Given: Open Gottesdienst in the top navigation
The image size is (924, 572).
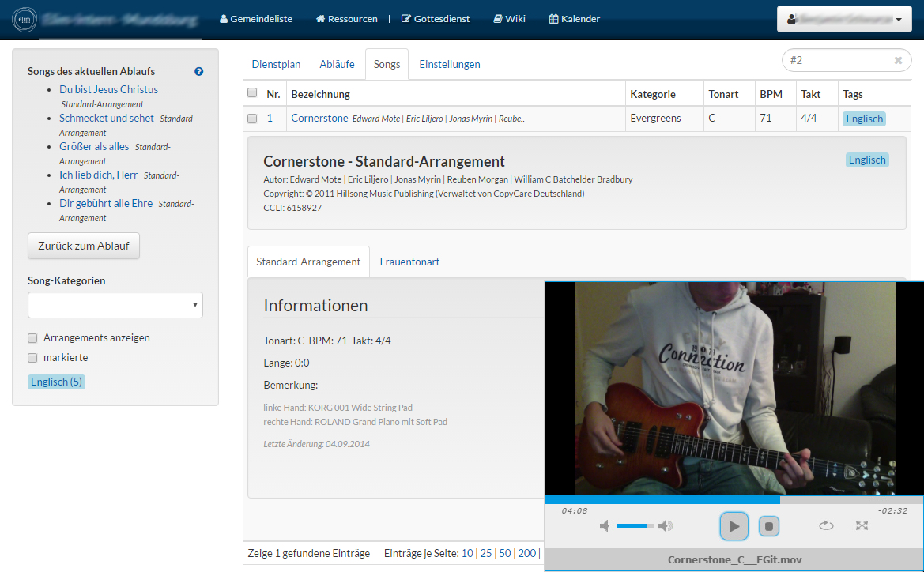Looking at the screenshot, I should click(x=436, y=19).
